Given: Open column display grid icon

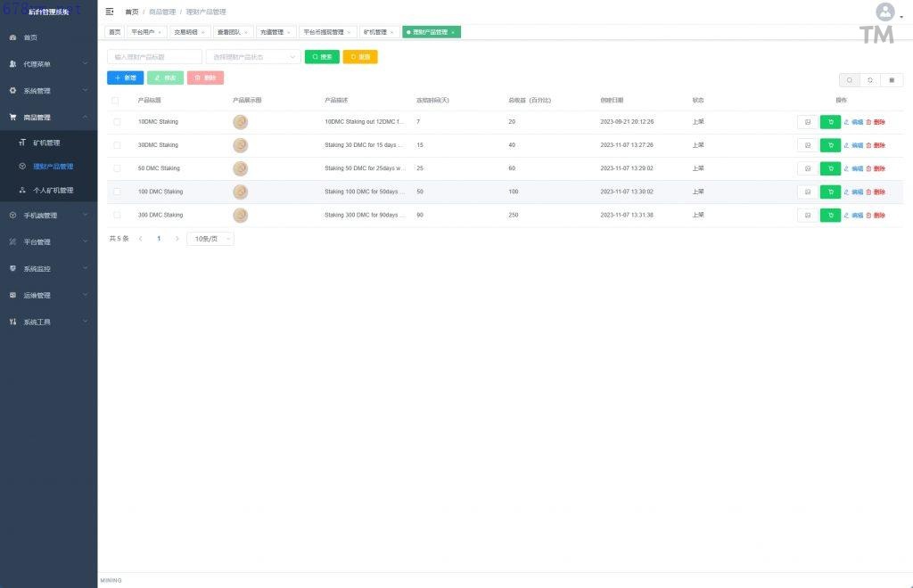Looking at the screenshot, I should (892, 80).
